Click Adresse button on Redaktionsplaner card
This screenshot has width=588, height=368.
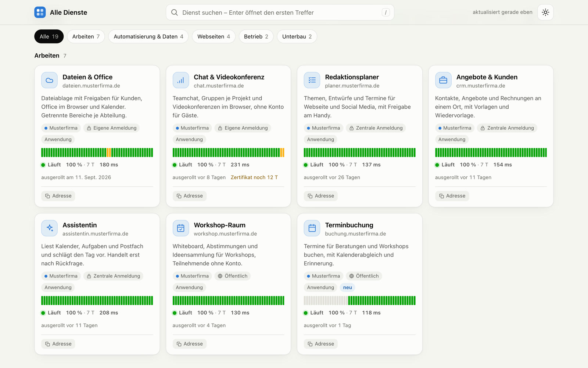point(321,196)
